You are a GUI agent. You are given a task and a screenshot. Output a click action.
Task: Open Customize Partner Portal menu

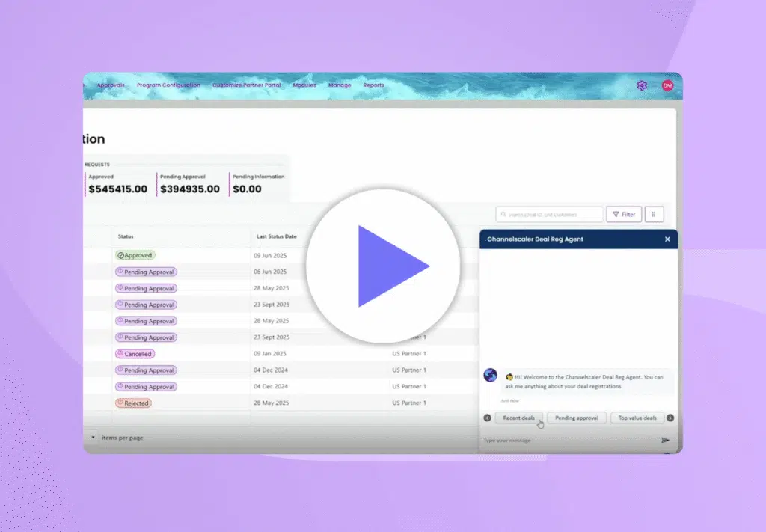click(x=247, y=85)
